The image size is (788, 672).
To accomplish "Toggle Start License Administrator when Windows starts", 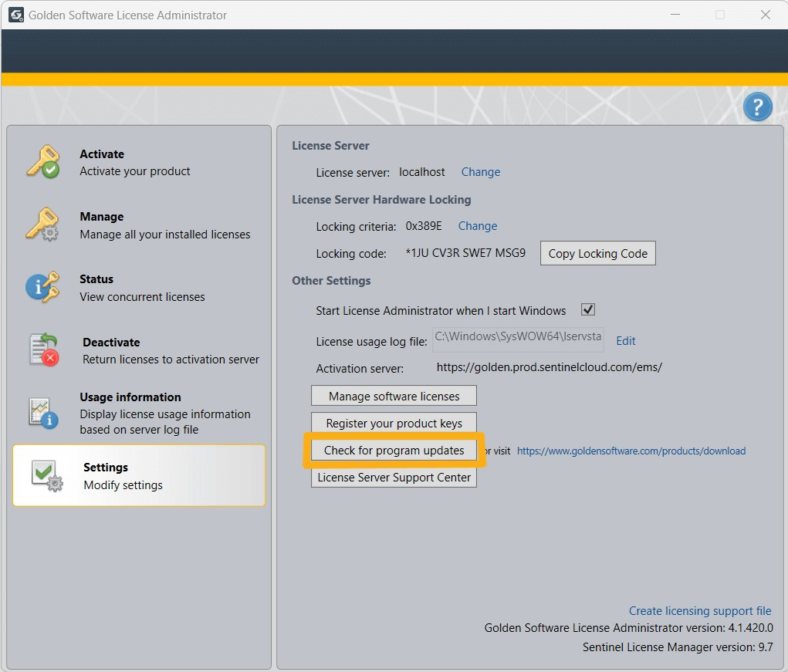I will point(587,309).
